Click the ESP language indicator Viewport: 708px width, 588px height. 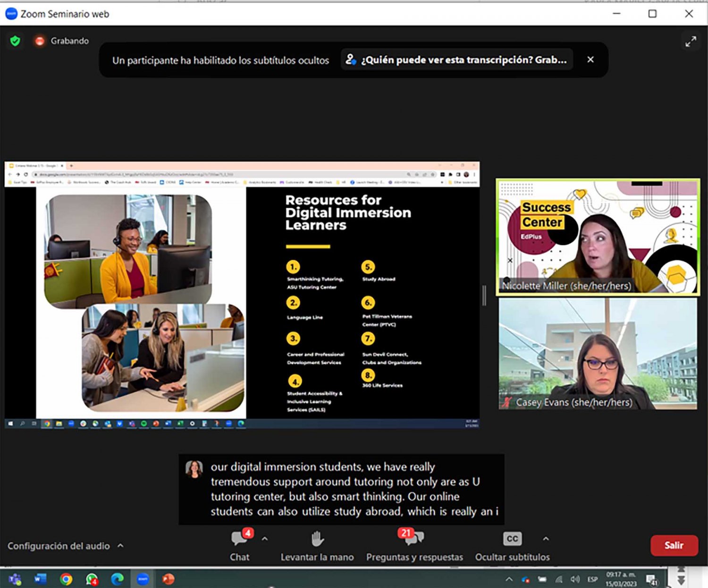point(592,579)
